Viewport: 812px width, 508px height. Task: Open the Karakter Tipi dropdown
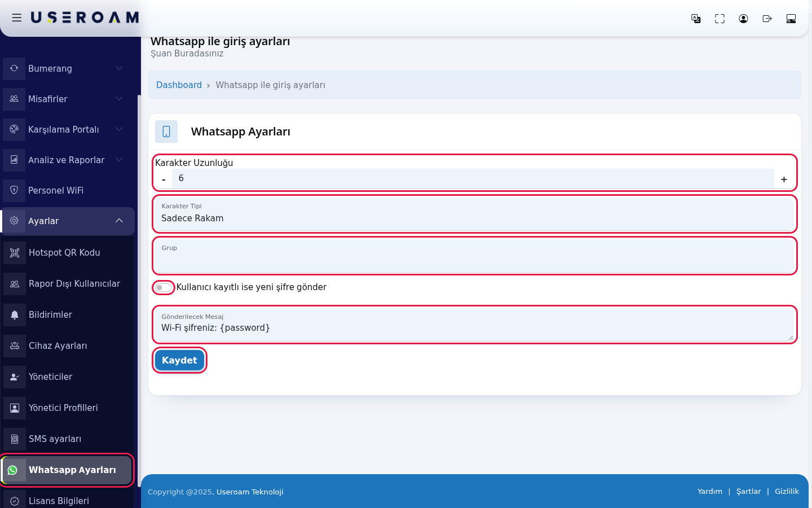coord(475,214)
